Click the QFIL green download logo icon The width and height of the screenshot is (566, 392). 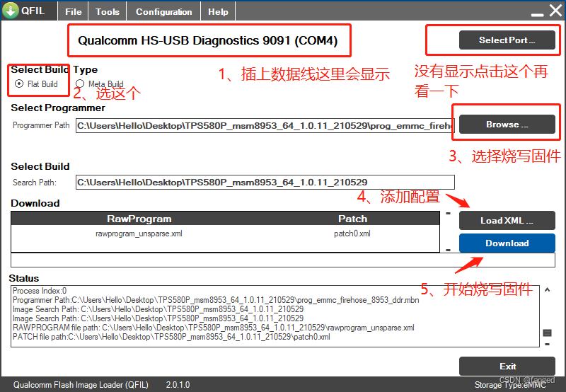pyautogui.click(x=11, y=10)
